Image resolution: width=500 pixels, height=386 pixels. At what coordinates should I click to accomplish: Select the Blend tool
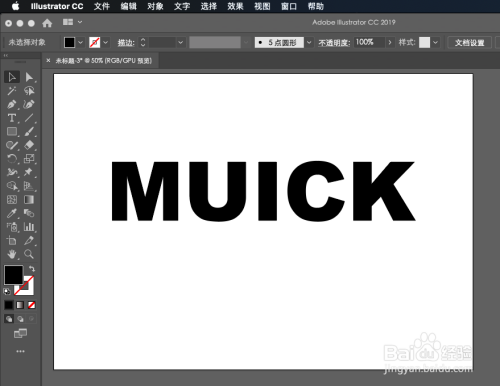click(x=29, y=213)
